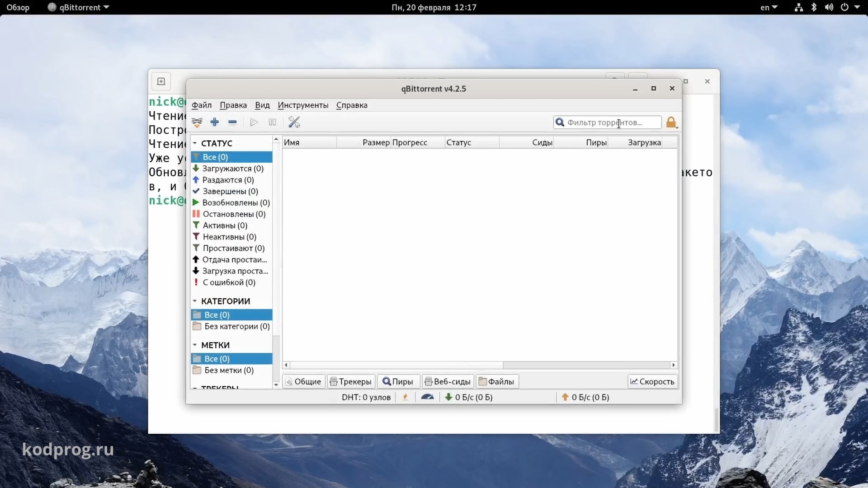Switch to the Веб-сиды tab
Viewport: 868px width, 488px height.
click(x=448, y=382)
